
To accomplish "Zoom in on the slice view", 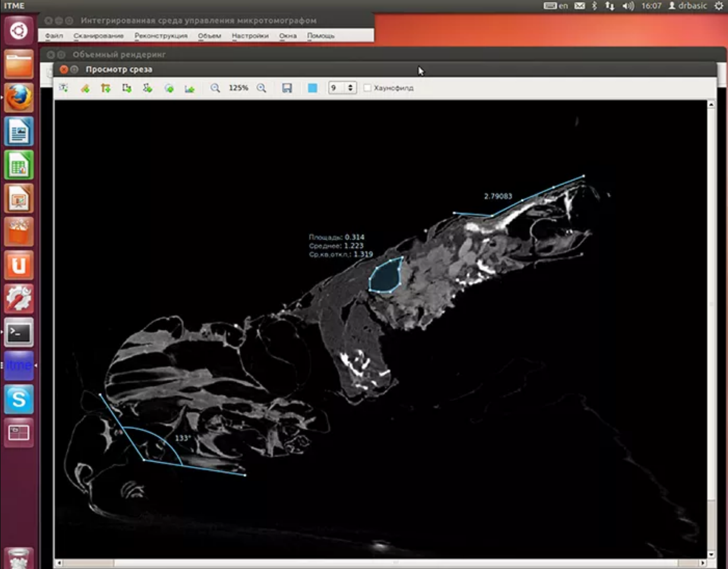I will pos(261,88).
